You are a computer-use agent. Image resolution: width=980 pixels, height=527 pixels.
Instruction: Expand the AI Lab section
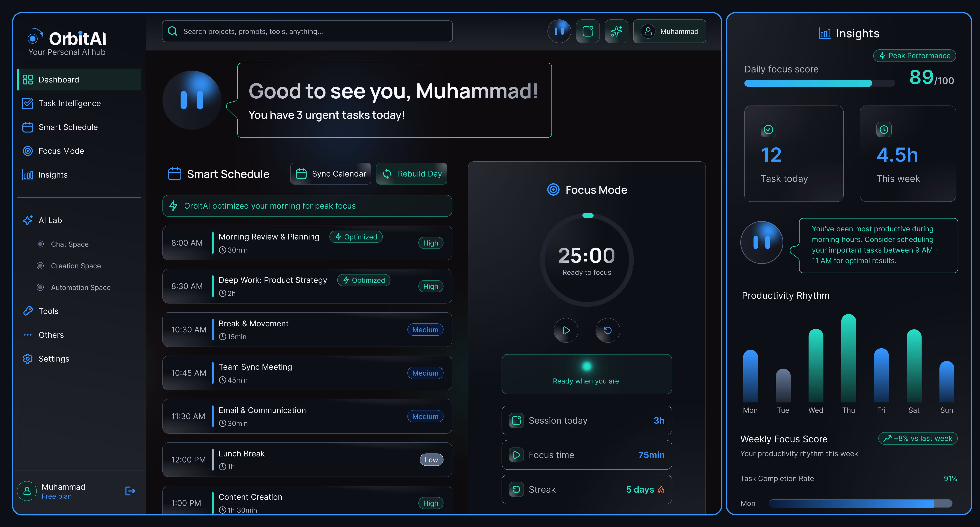[50, 220]
